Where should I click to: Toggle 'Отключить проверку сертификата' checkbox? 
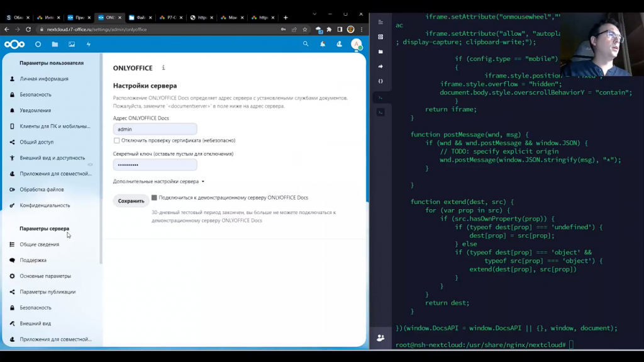tap(116, 140)
